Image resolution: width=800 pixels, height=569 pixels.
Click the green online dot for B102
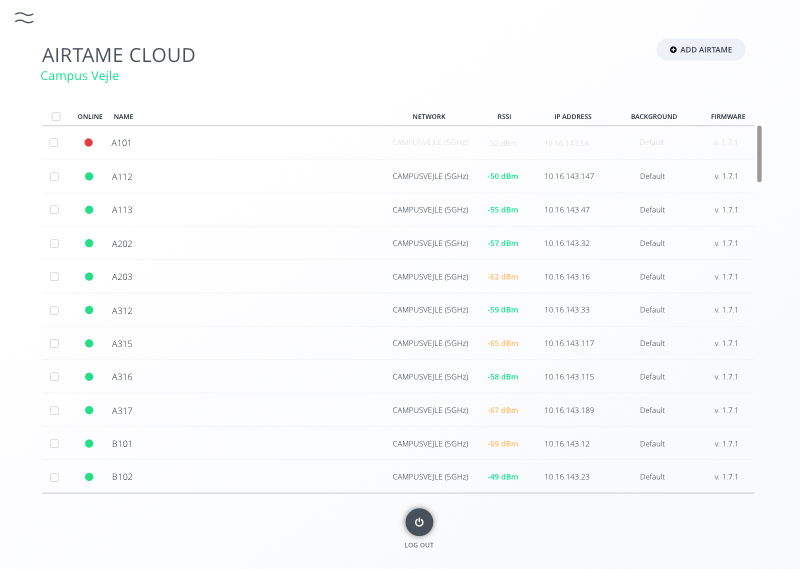click(89, 477)
